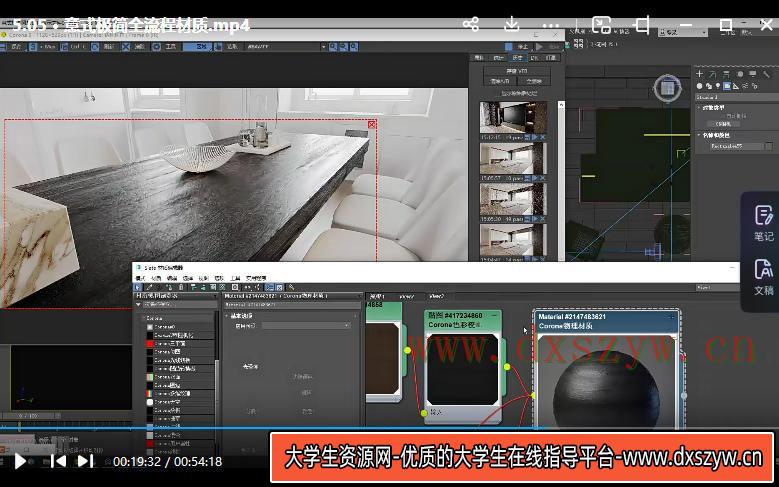Play the video
The width and height of the screenshot is (779, 487).
tap(20, 461)
